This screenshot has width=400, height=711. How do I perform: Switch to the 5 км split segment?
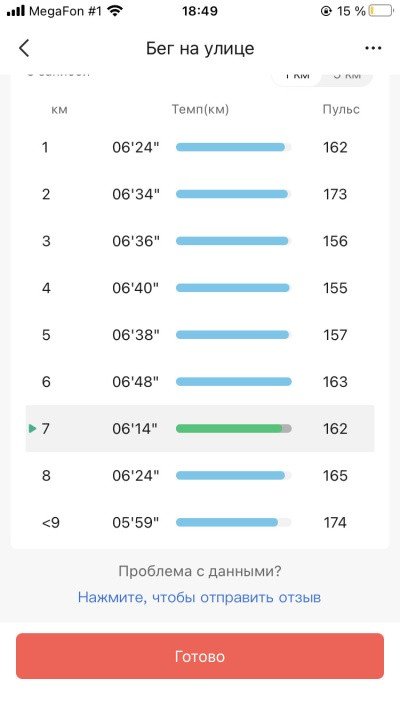click(347, 75)
